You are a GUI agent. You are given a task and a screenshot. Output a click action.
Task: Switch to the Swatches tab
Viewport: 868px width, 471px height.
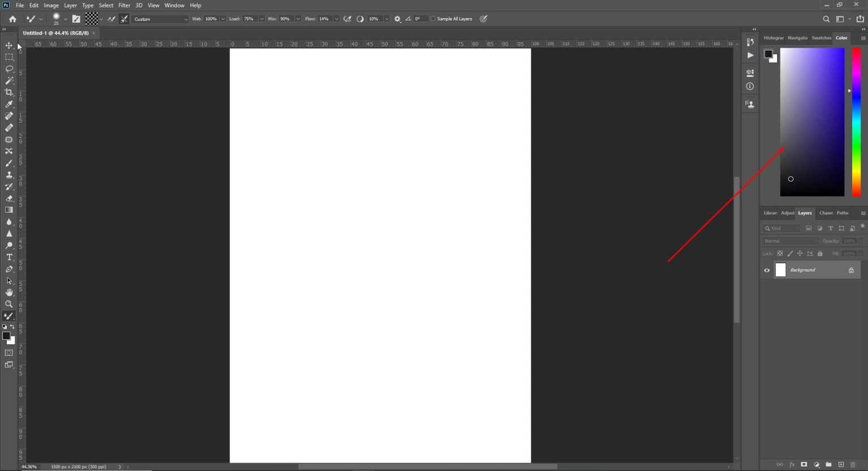coord(821,38)
